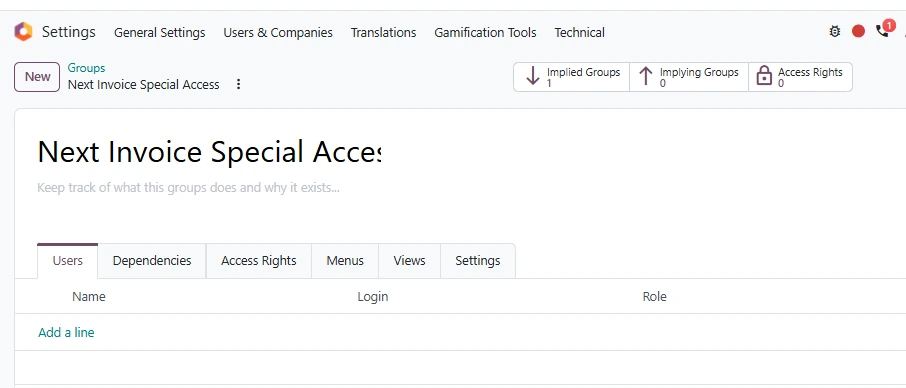
Task: Switch to the Views tab
Action: 409,261
